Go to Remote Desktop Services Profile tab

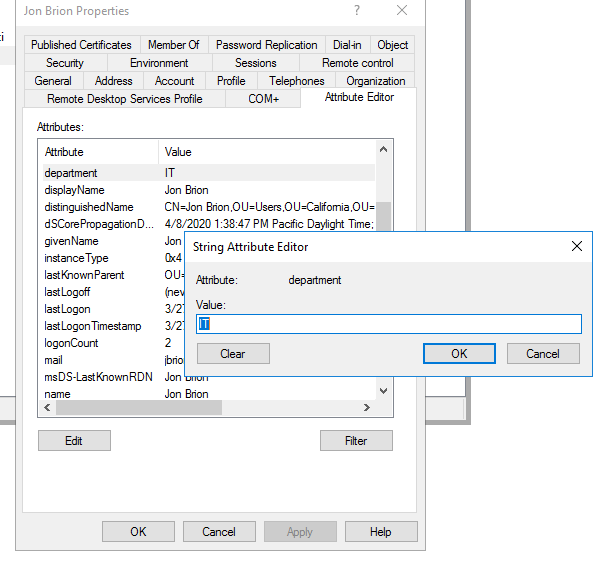[x=124, y=99]
